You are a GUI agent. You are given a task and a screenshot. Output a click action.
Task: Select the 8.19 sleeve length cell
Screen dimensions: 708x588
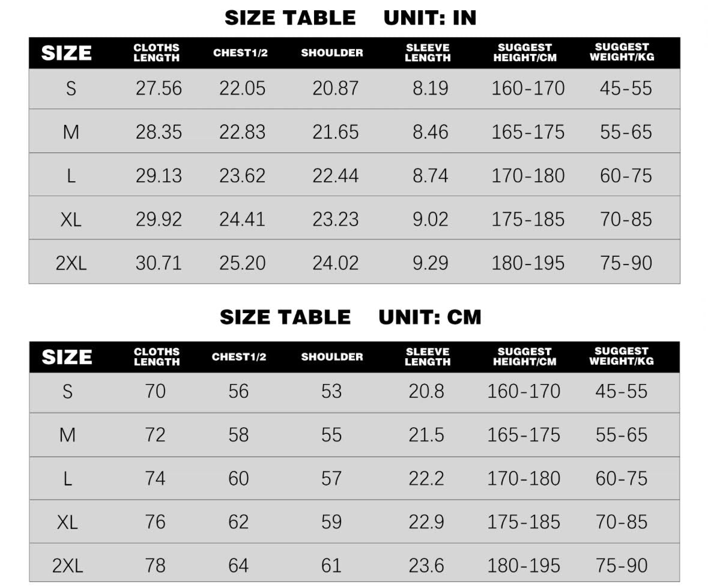click(430, 89)
